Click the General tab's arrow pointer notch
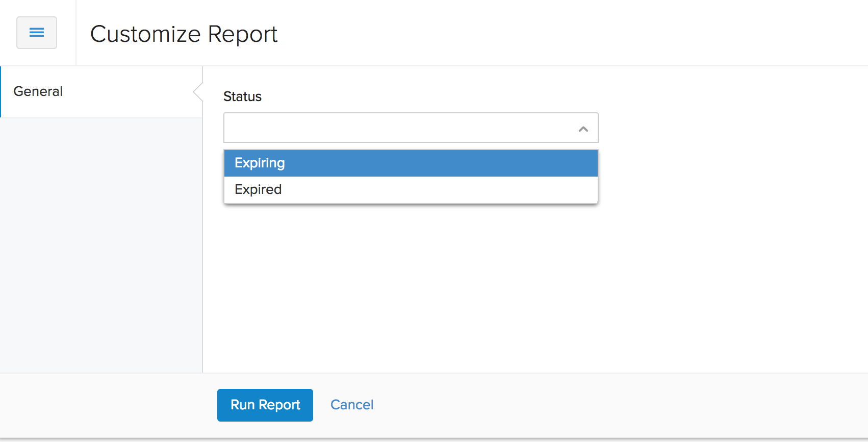 point(198,92)
